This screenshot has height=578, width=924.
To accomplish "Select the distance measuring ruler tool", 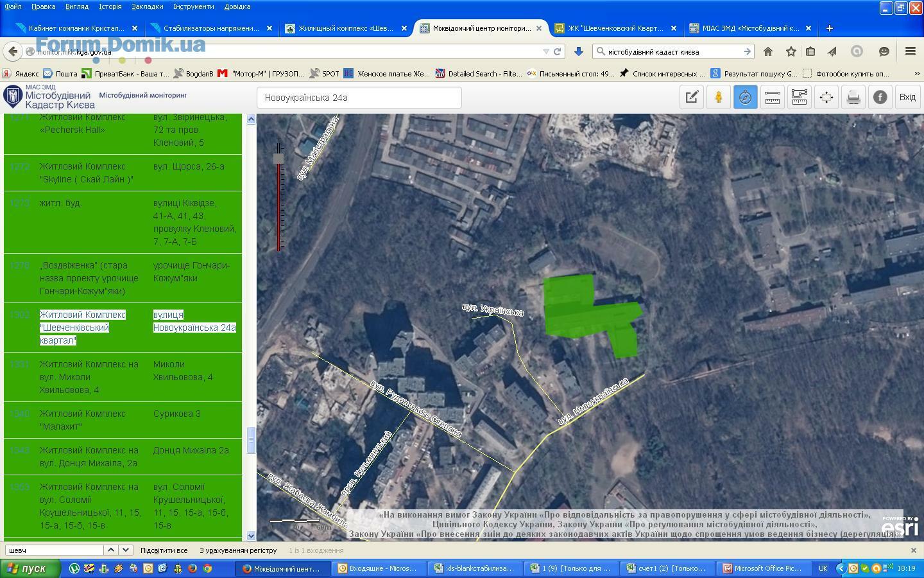I will 773,97.
